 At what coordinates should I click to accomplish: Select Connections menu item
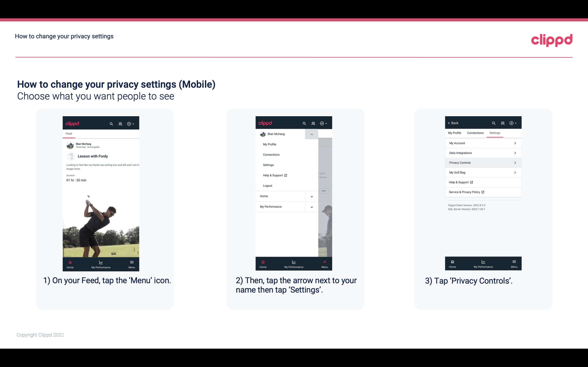pyautogui.click(x=271, y=154)
